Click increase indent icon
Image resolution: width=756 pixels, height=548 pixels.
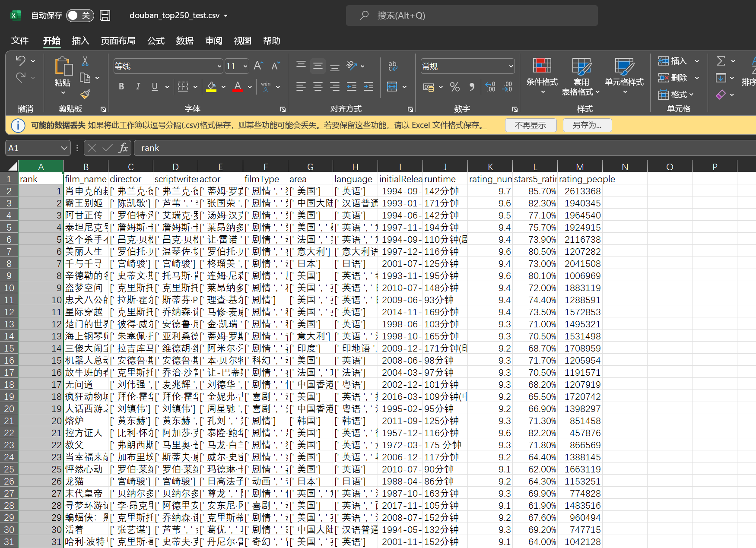[368, 87]
